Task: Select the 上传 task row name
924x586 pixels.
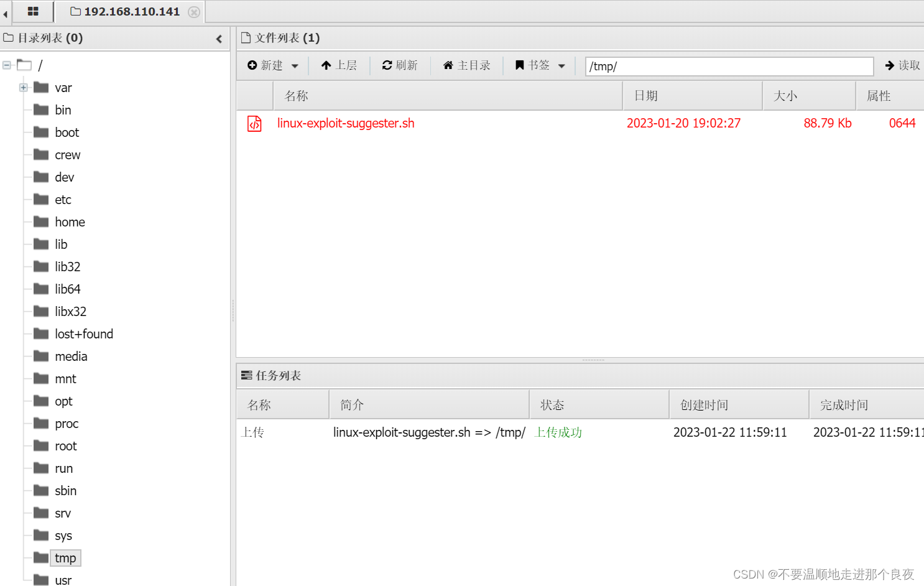Action: coord(252,432)
